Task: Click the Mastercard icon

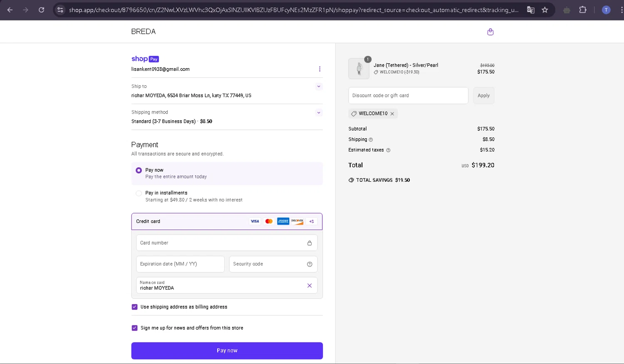Action: pos(269,221)
